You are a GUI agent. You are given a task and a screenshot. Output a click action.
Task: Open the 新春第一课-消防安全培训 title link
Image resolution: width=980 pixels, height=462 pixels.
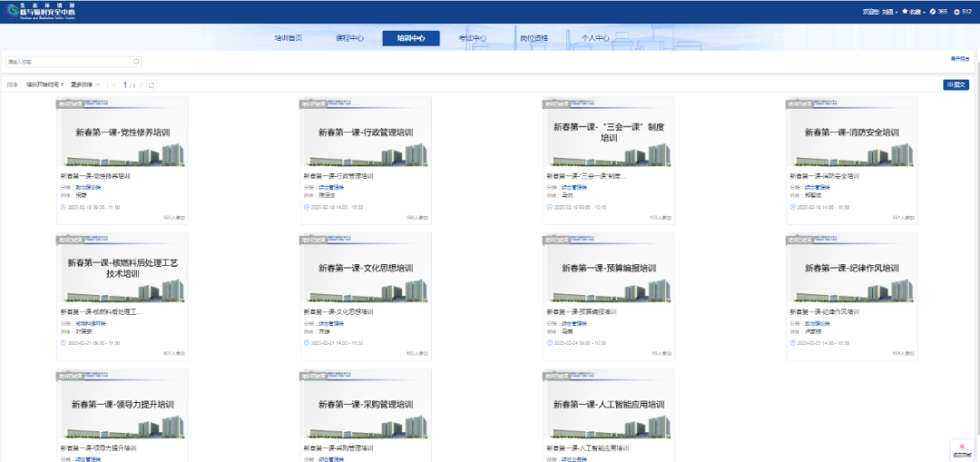[x=824, y=176]
